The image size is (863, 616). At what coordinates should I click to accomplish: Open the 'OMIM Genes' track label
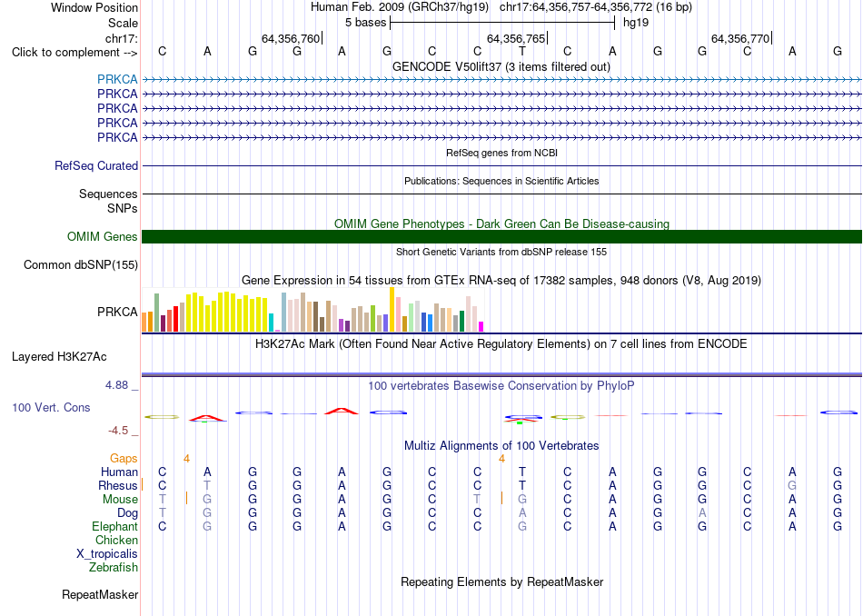(x=103, y=237)
